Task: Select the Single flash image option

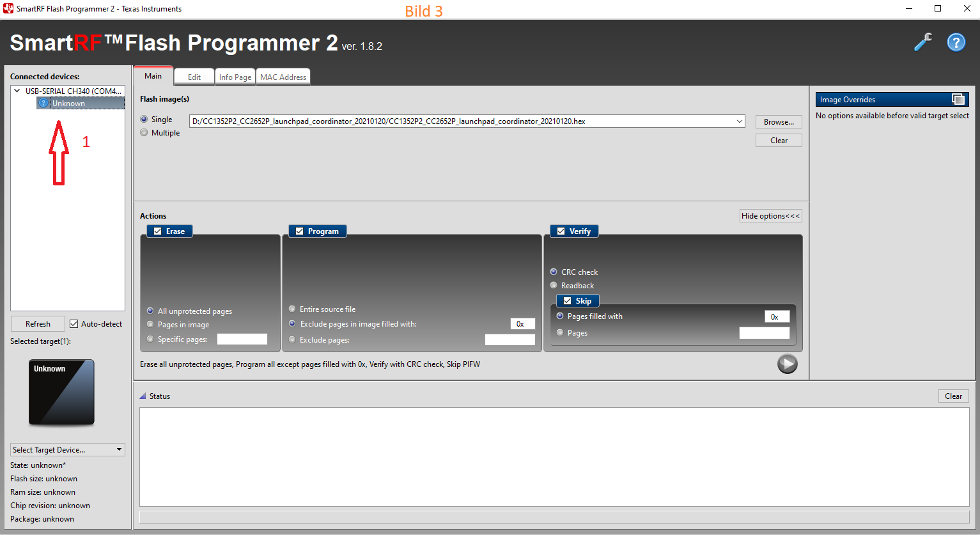Action: (x=144, y=119)
